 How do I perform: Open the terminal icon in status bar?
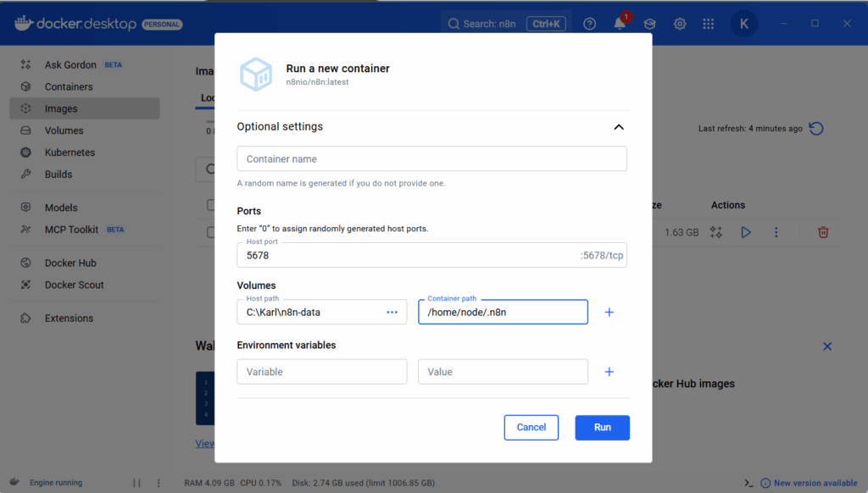(x=748, y=483)
